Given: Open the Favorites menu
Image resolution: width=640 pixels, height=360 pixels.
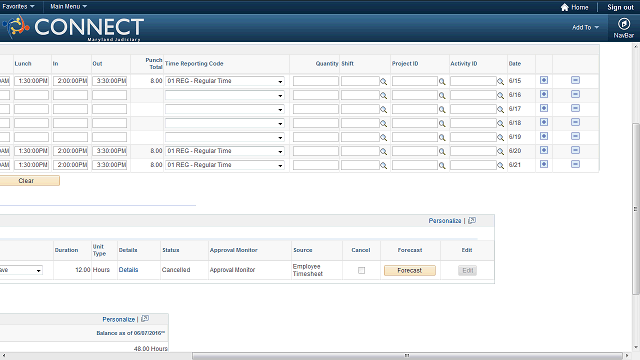Looking at the screenshot, I should point(18,7).
